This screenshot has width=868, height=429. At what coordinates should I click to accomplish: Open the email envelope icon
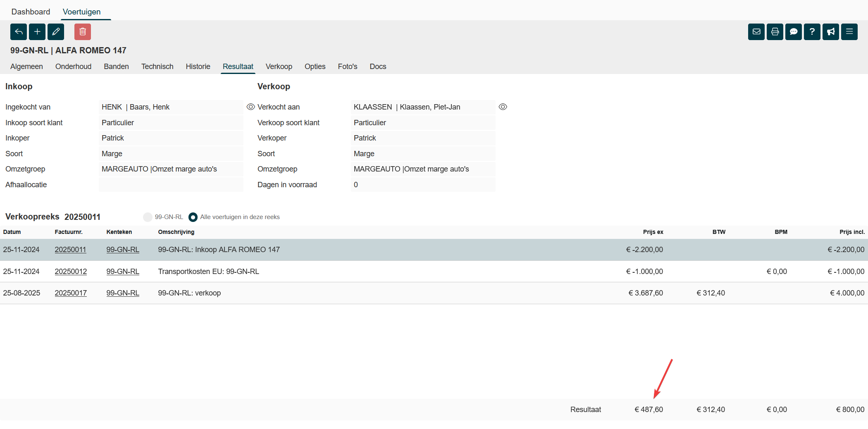click(x=756, y=32)
